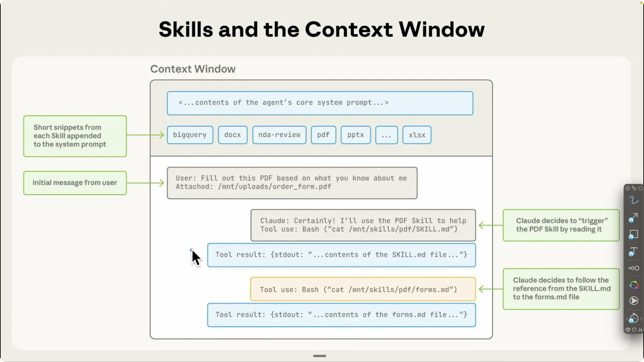Open the color wheel picker
Image resolution: width=644 pixels, height=362 pixels.
(x=634, y=285)
